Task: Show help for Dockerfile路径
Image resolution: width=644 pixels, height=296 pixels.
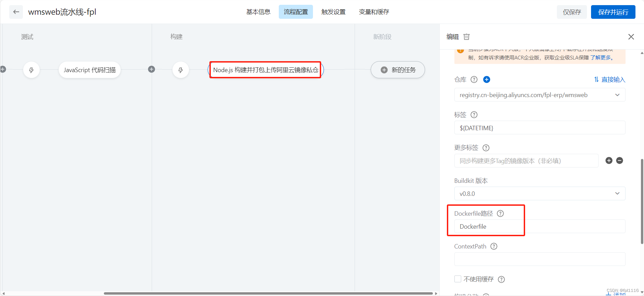Action: [500, 214]
